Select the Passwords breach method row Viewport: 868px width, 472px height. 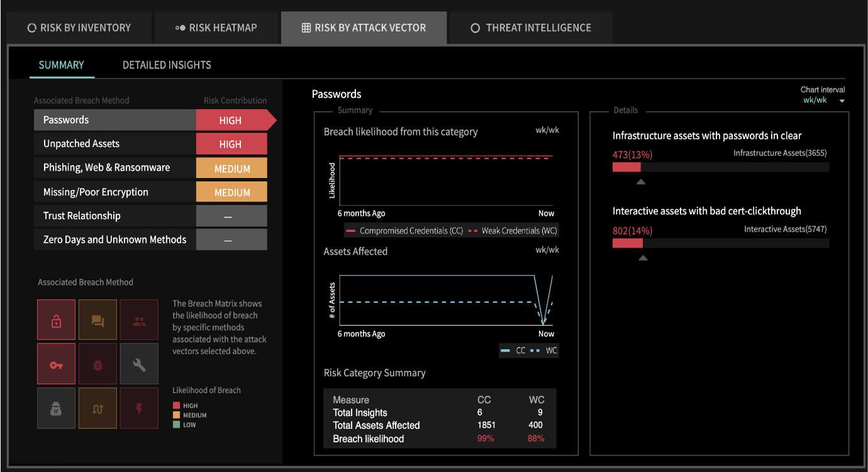pyautogui.click(x=155, y=120)
